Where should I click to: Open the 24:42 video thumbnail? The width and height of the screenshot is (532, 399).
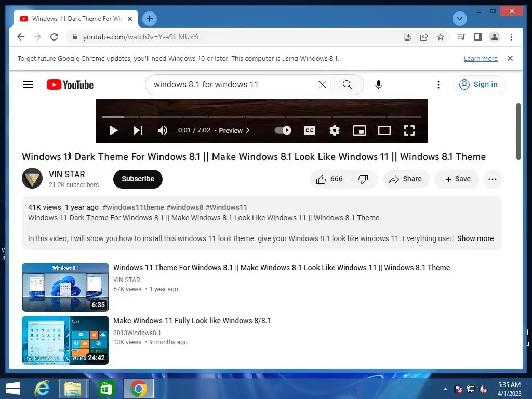click(x=65, y=340)
